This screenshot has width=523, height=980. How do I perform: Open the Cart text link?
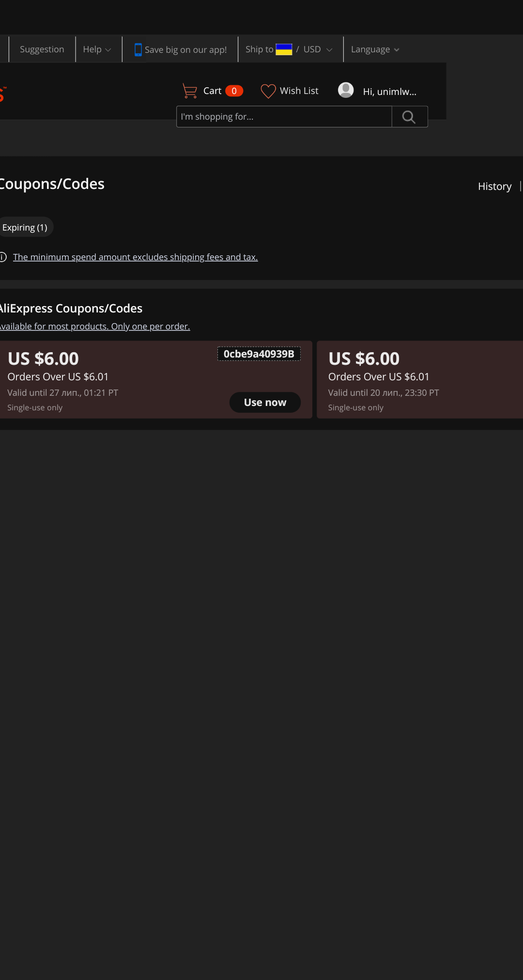coord(212,91)
